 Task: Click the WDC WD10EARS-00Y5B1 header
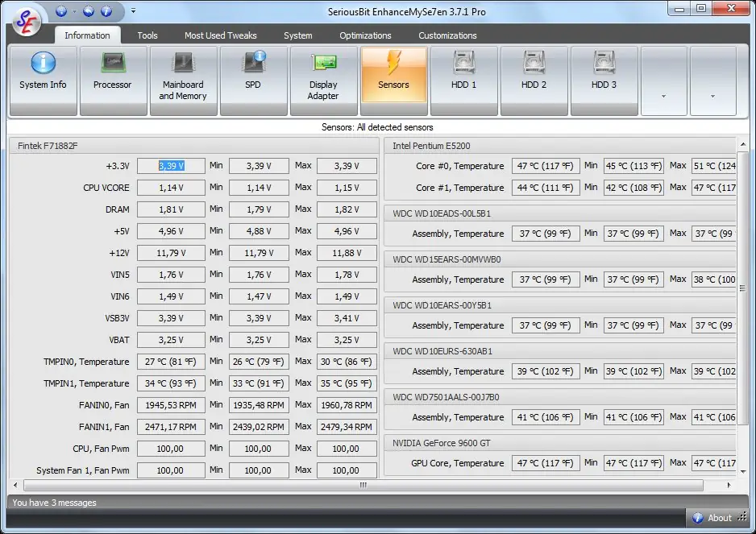[560, 305]
